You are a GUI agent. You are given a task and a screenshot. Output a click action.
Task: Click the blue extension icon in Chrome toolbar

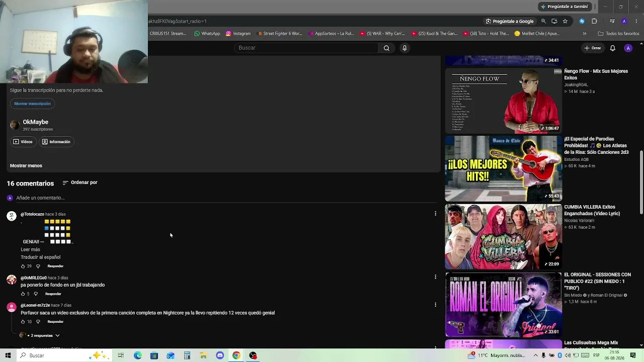(582, 21)
